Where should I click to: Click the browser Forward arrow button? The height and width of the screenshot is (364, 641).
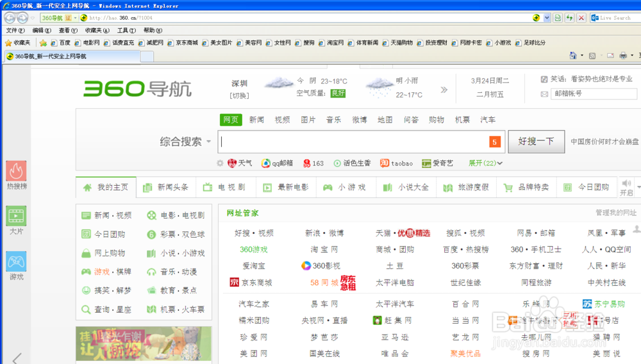22,17
